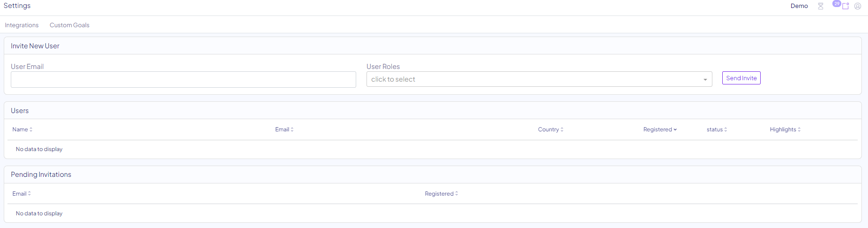This screenshot has height=228, width=868.
Task: Focus the User Email input field
Action: point(183,80)
